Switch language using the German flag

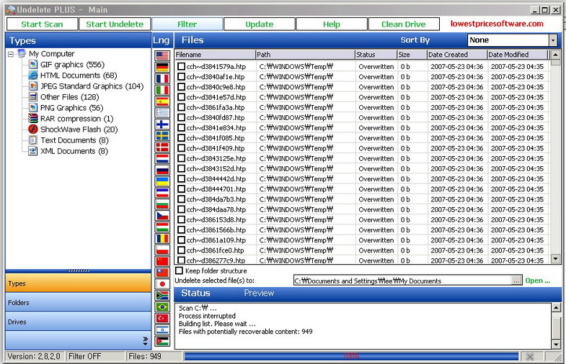click(162, 67)
